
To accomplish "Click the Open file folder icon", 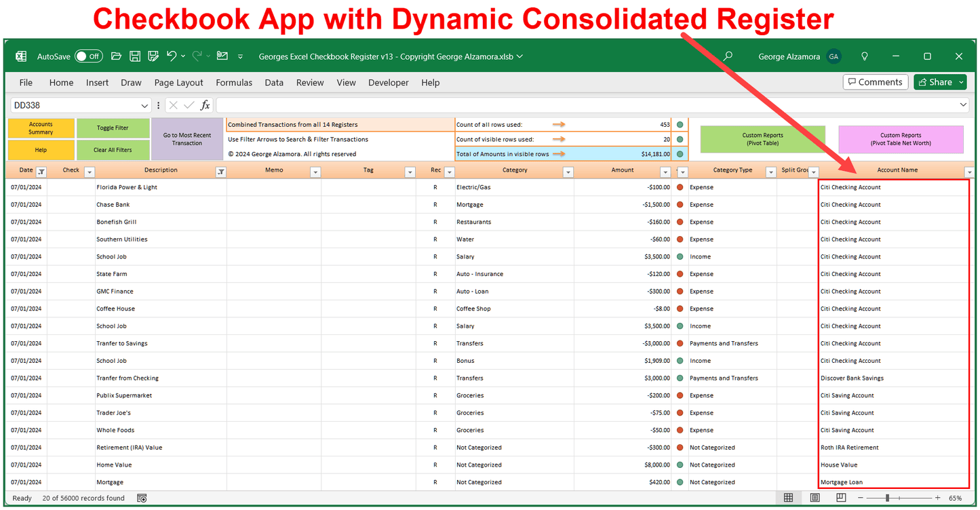I will coord(116,56).
